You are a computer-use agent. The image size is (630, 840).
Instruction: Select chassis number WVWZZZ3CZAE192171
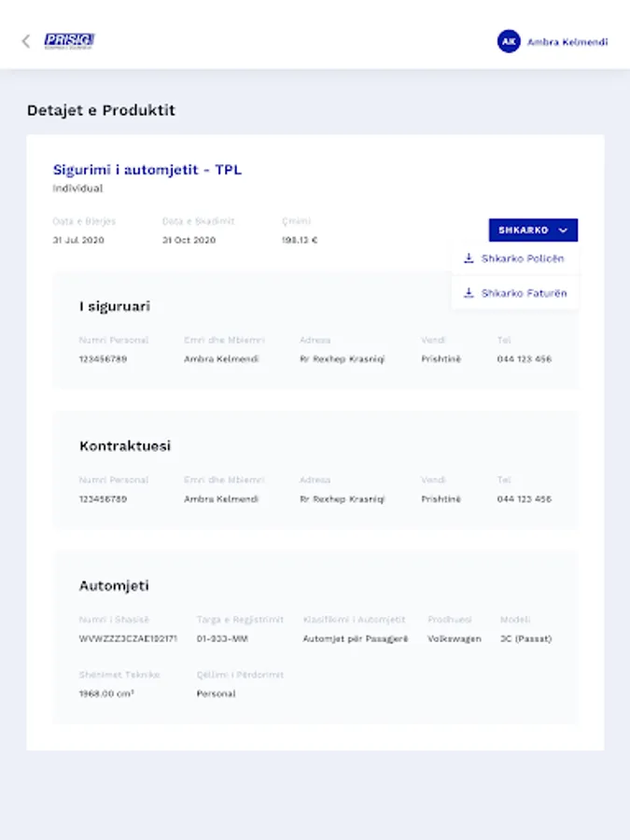[x=128, y=639]
